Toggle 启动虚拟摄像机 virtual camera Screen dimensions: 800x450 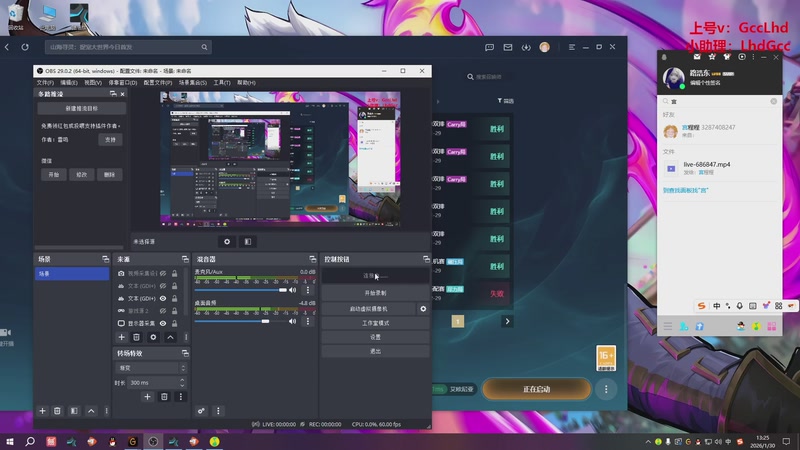point(368,309)
